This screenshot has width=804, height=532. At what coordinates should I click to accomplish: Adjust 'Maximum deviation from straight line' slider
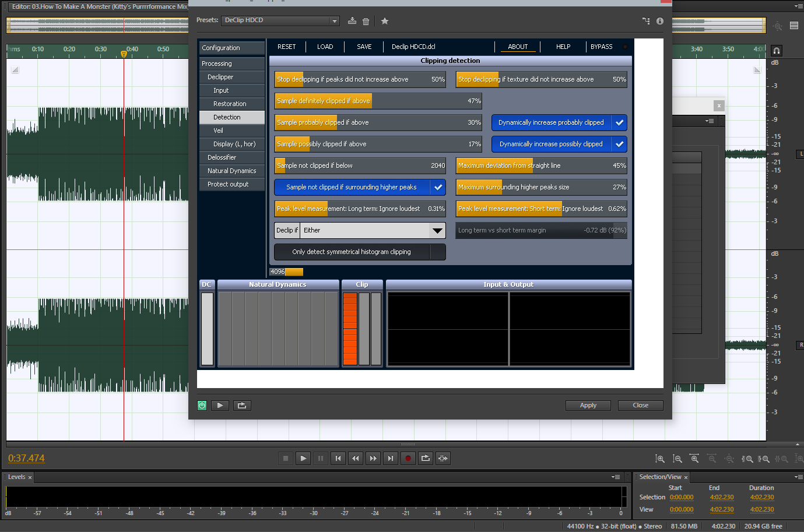[542, 165]
